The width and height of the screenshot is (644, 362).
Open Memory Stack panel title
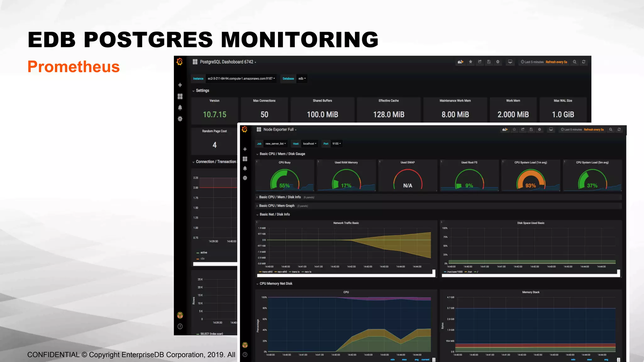click(x=531, y=292)
